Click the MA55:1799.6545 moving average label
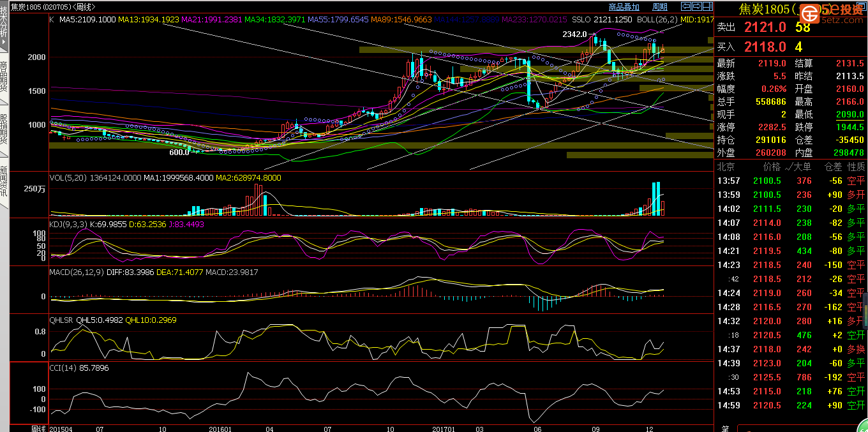 [338, 20]
